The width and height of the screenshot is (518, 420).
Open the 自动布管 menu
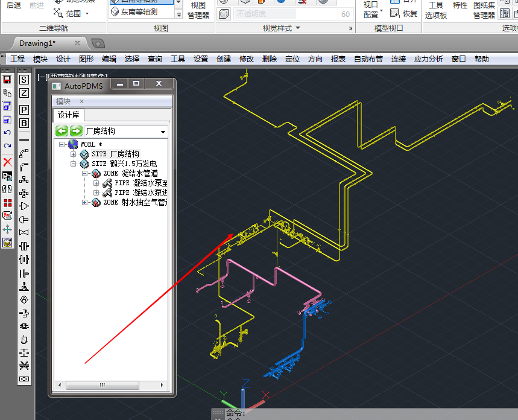pos(368,59)
